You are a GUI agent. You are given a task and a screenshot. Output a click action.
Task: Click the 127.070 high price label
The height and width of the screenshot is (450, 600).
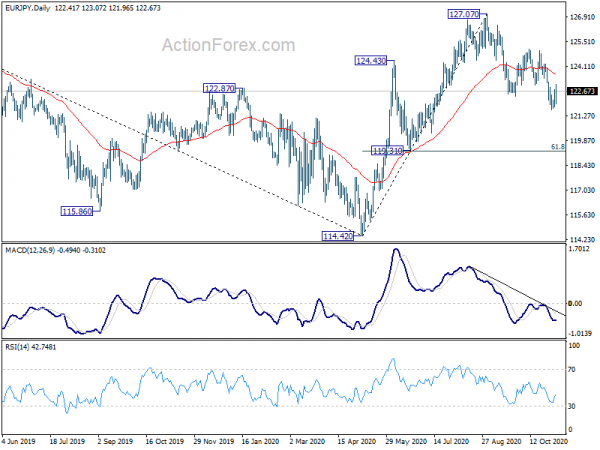pos(463,14)
